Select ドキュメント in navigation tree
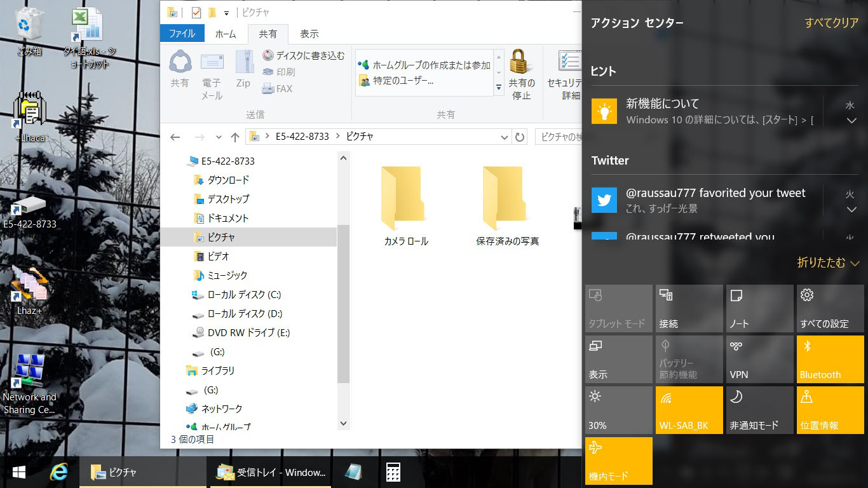 tap(220, 218)
